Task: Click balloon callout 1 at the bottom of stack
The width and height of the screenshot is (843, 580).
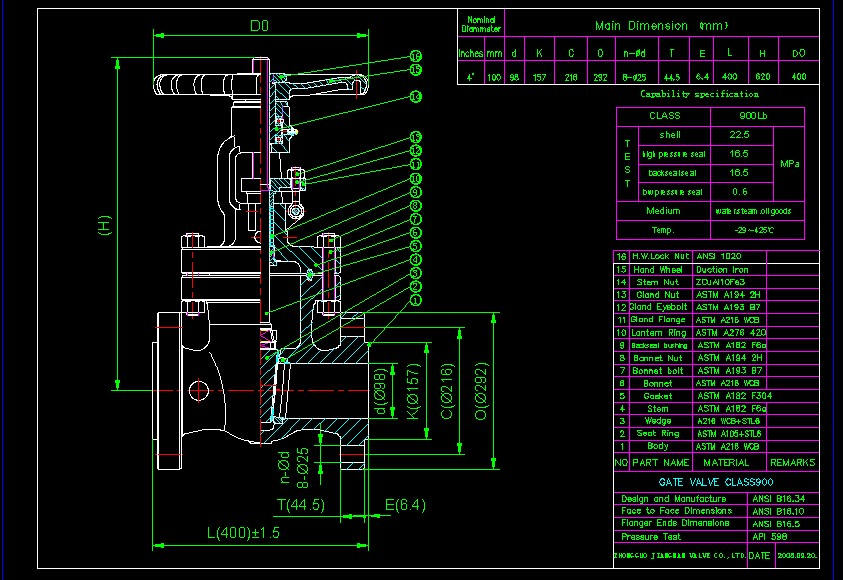Action: click(x=415, y=300)
